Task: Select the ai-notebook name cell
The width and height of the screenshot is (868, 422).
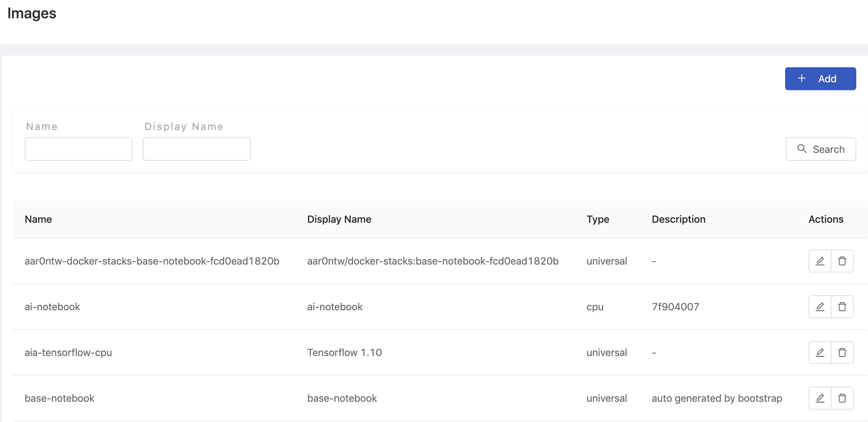Action: click(x=52, y=307)
